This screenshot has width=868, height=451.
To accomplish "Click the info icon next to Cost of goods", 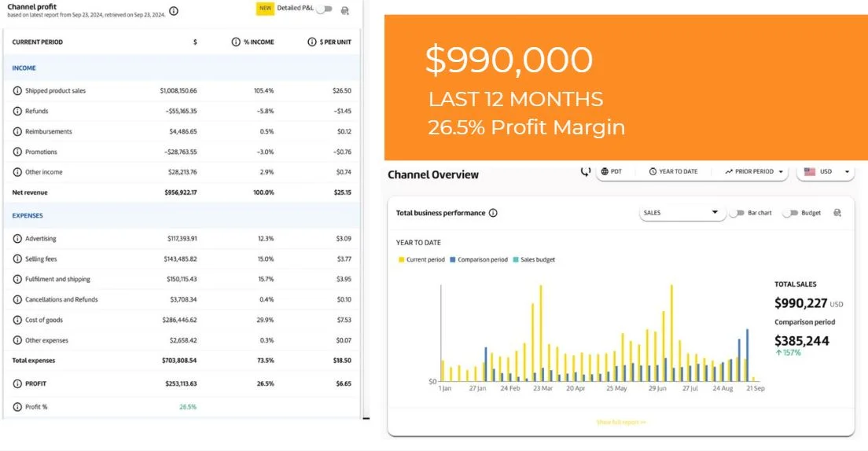I will coord(17,321).
